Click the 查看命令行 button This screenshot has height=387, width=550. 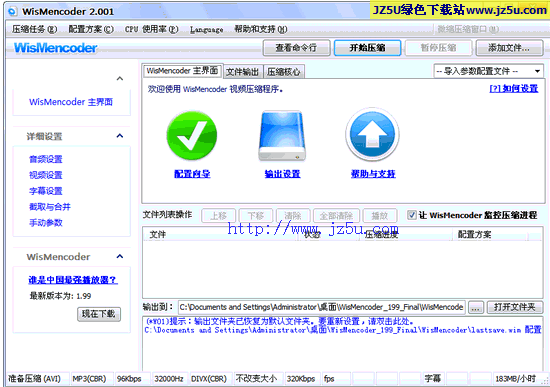coord(296,48)
